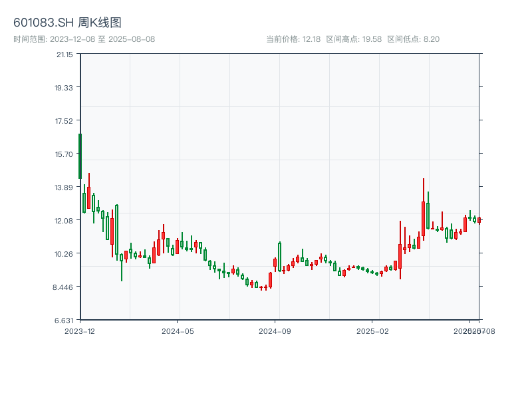
Task: Click the y-axis label 19.33
Action: tap(64, 88)
